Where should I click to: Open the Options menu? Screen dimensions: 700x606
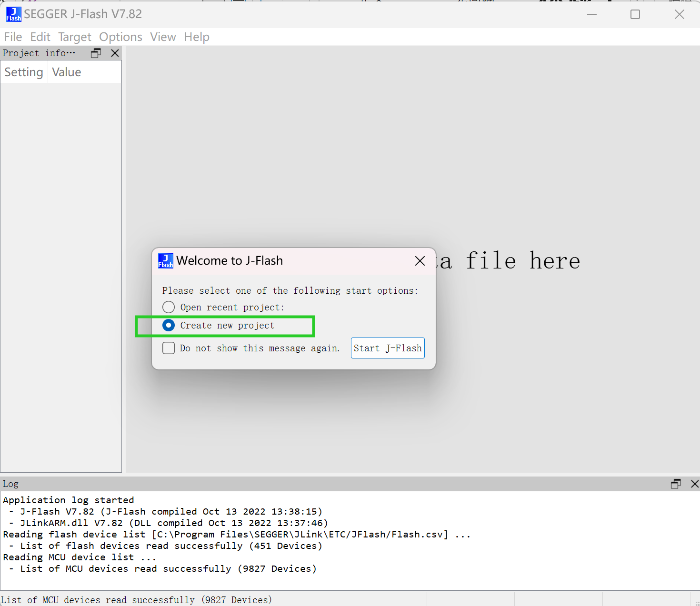[120, 37]
